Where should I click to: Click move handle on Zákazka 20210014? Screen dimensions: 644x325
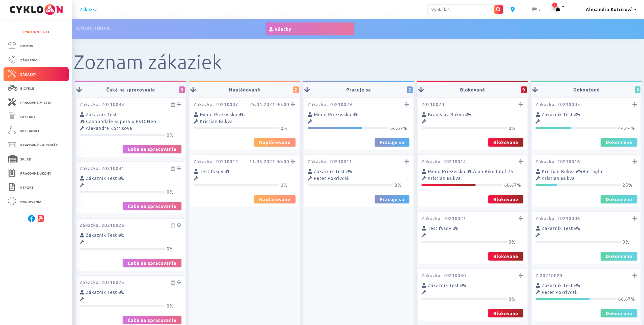coord(521,161)
